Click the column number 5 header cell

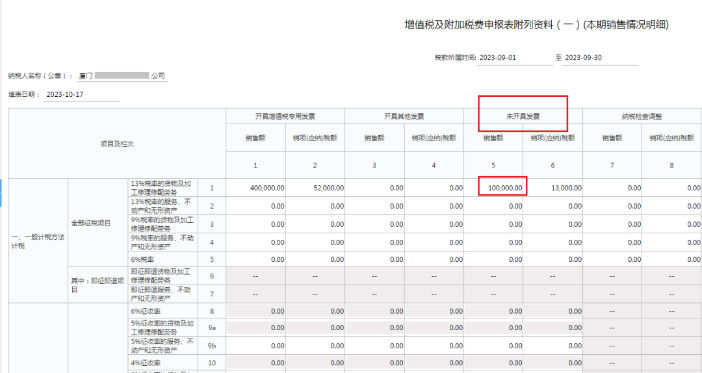click(x=493, y=165)
